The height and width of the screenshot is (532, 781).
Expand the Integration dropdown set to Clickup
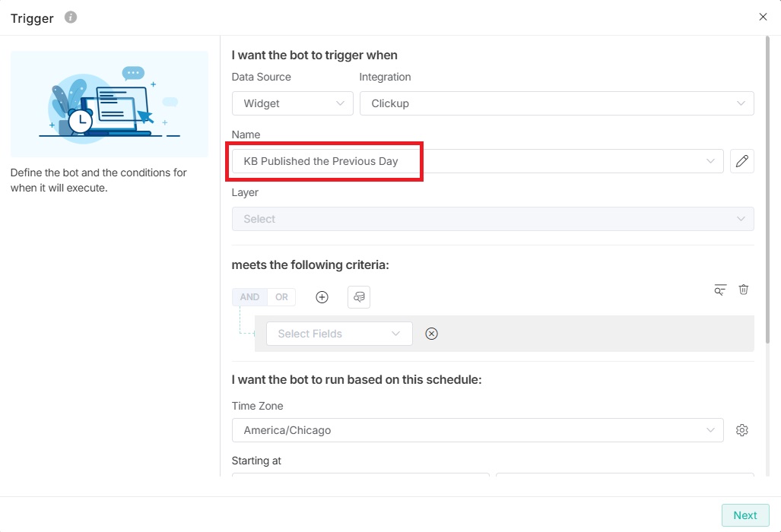click(x=556, y=103)
